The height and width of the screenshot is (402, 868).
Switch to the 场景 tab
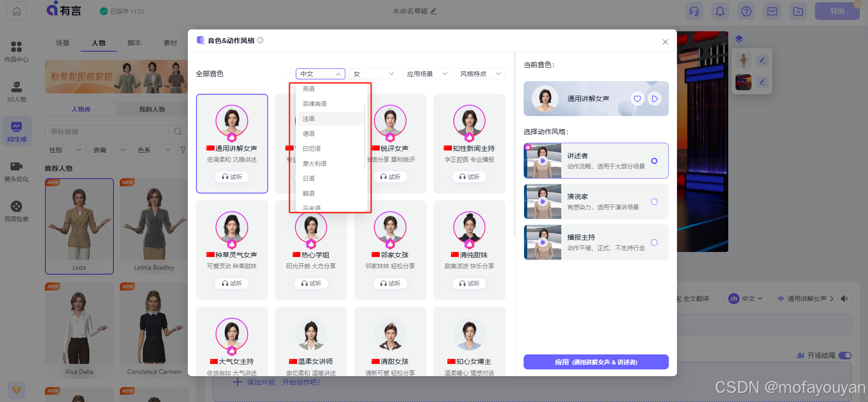pos(63,43)
